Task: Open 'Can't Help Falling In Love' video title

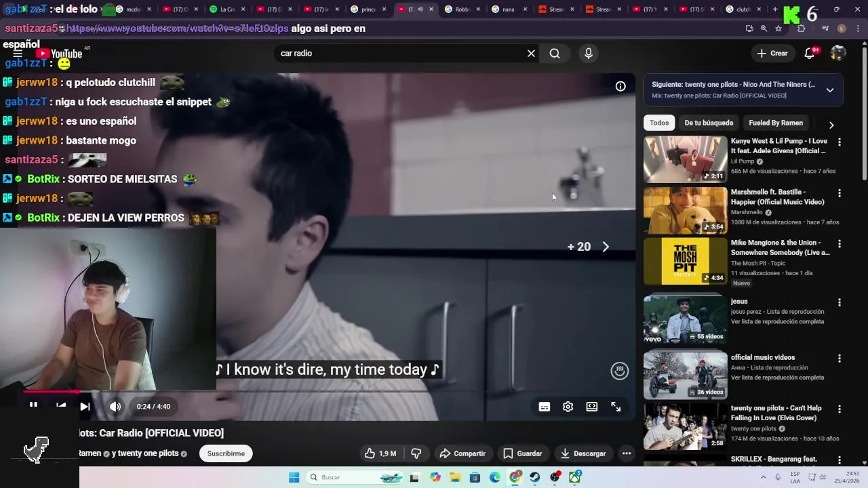Action: [776, 413]
